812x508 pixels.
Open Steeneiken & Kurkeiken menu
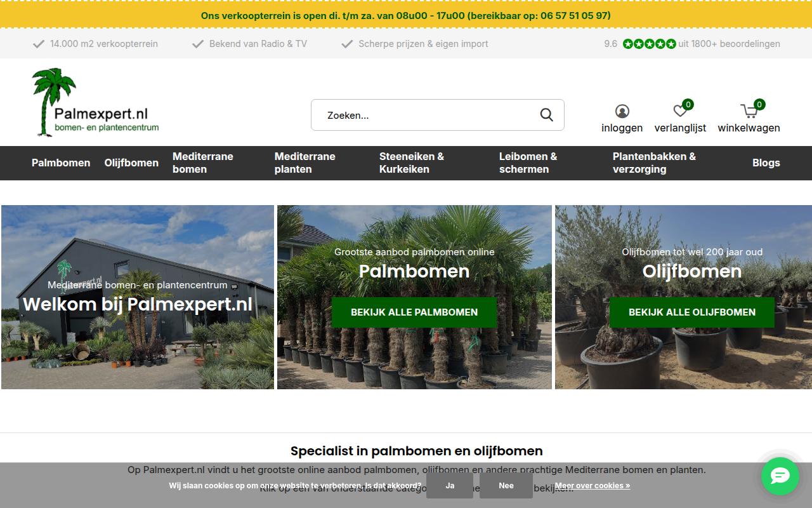[412, 163]
